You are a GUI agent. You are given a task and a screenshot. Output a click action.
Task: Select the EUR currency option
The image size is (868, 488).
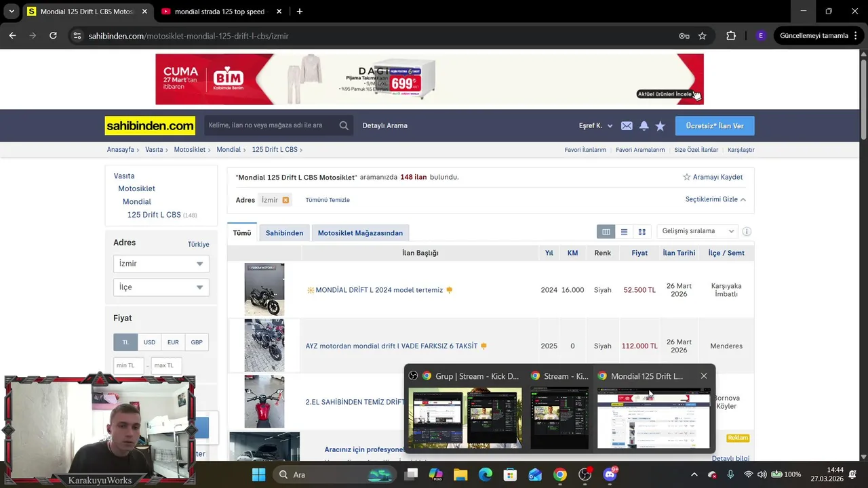(173, 342)
